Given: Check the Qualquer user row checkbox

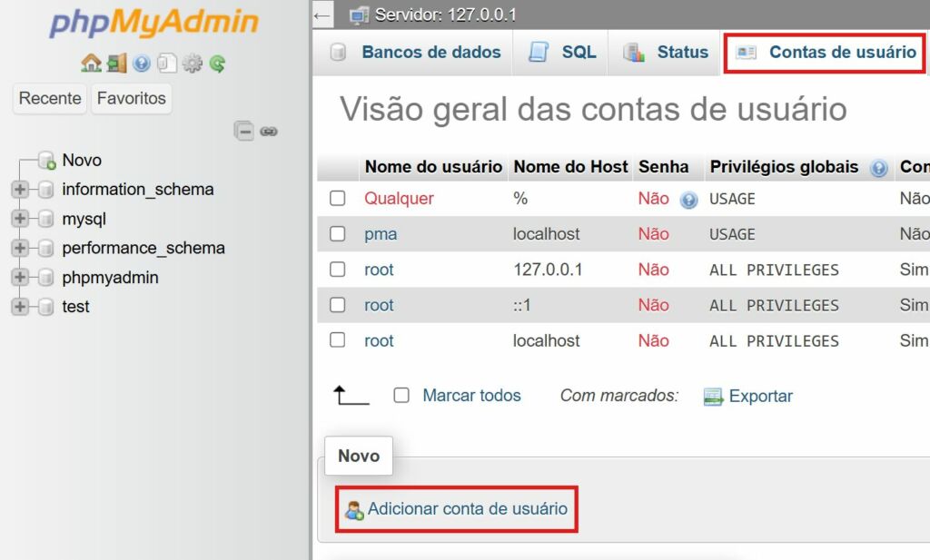Looking at the screenshot, I should pyautogui.click(x=338, y=198).
